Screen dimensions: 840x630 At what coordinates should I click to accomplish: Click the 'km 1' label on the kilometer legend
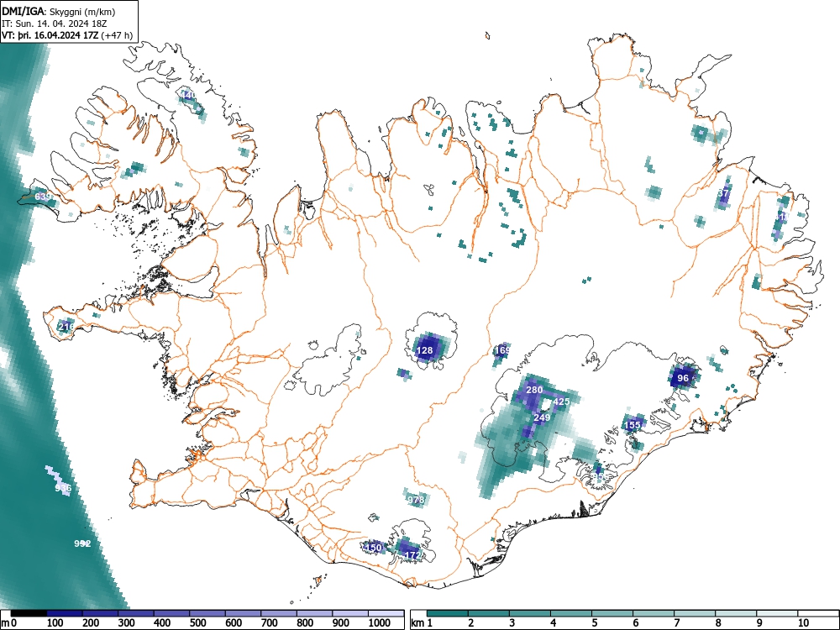tap(423, 623)
